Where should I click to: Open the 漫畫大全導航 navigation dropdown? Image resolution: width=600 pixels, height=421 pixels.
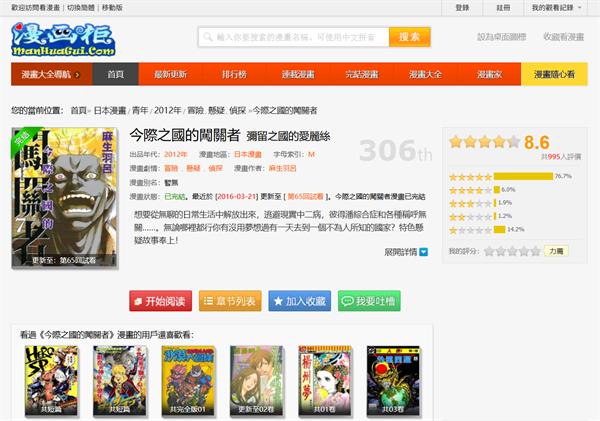(x=55, y=75)
